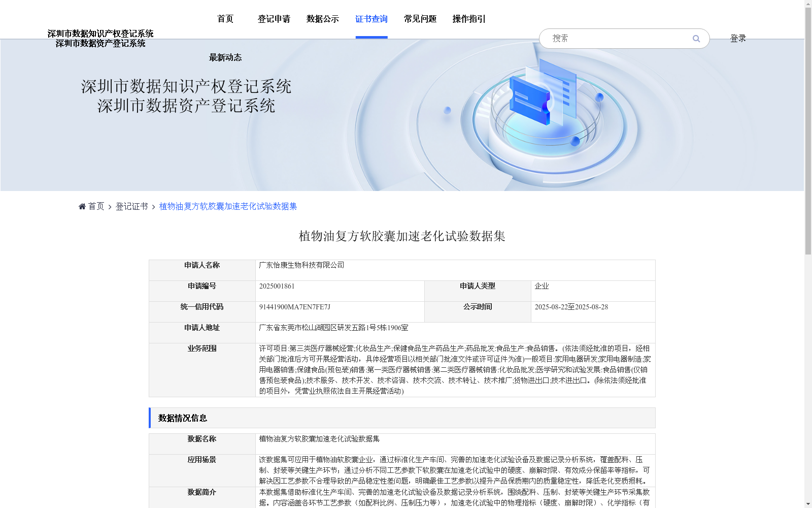Open the 登记申请 menu item
812x508 pixels.
click(274, 19)
